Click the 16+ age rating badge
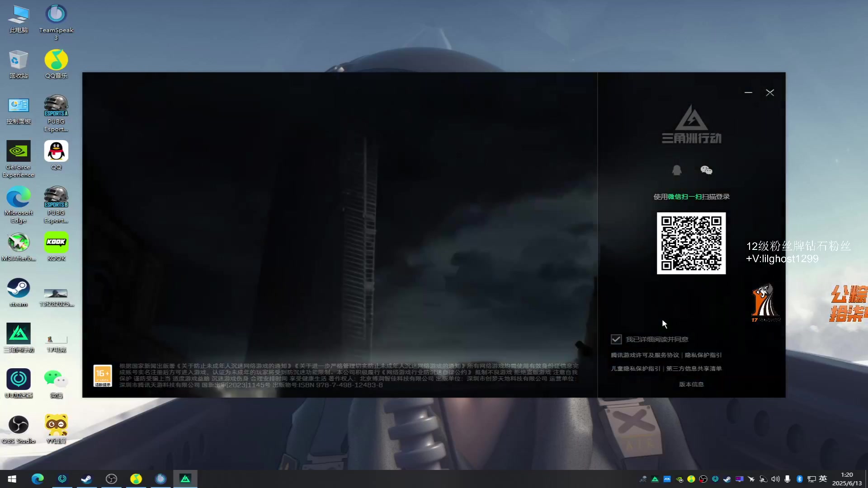 tap(103, 376)
